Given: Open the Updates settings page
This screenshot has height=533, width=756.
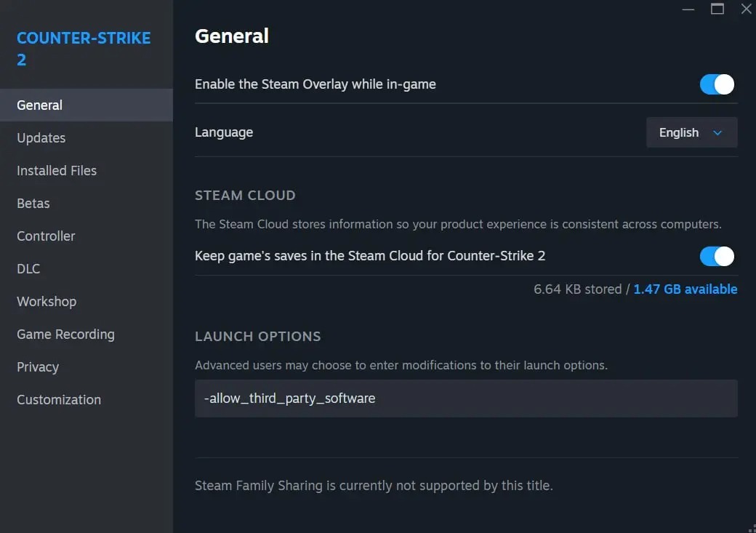Looking at the screenshot, I should click(x=41, y=137).
